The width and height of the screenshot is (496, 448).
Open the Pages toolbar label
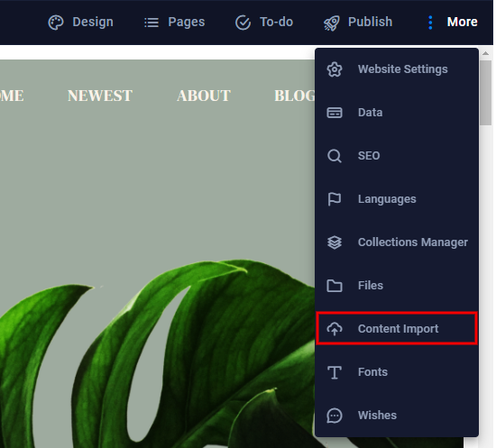[187, 23]
